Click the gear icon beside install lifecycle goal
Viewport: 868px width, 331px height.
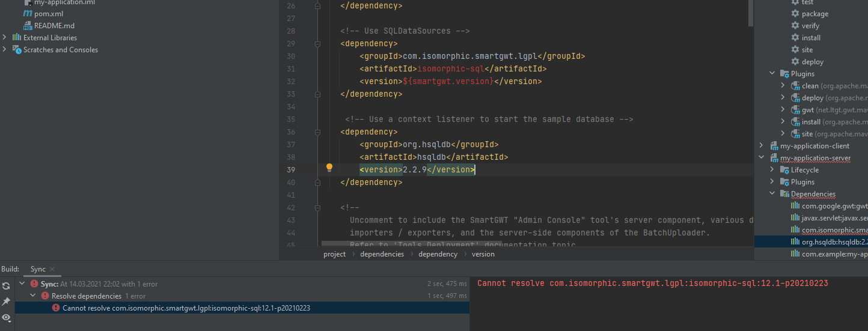click(x=795, y=38)
